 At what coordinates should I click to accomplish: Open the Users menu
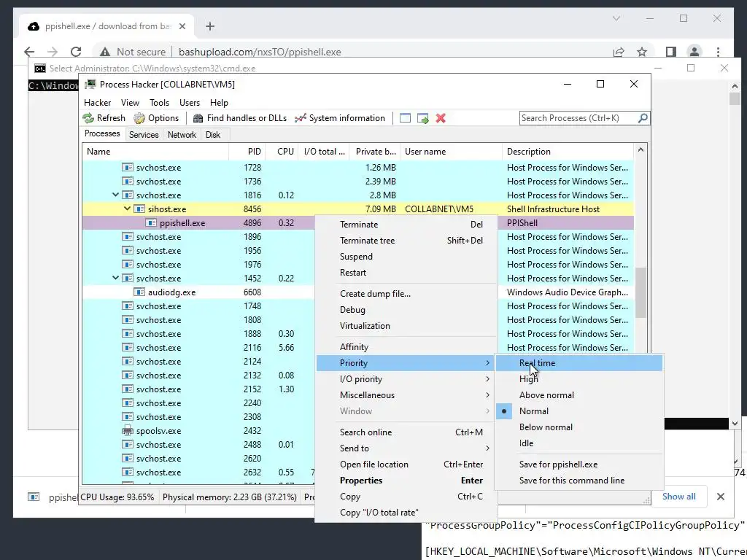tap(190, 102)
